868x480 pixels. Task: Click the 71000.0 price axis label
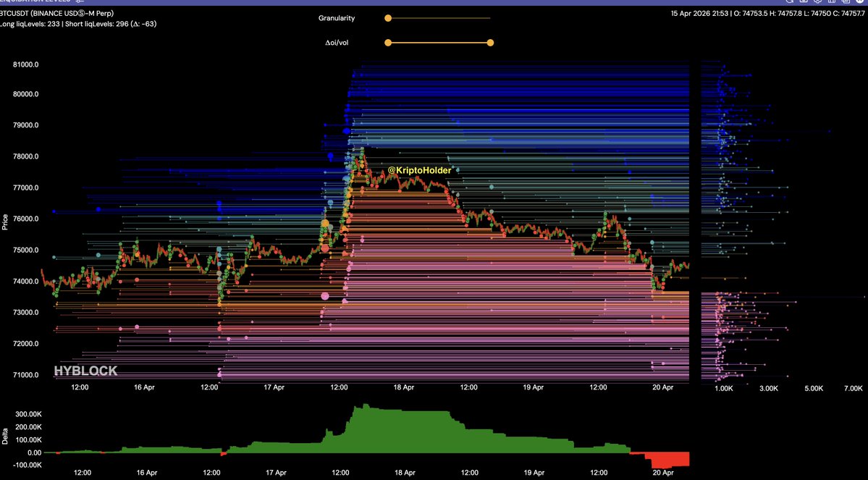pos(25,375)
